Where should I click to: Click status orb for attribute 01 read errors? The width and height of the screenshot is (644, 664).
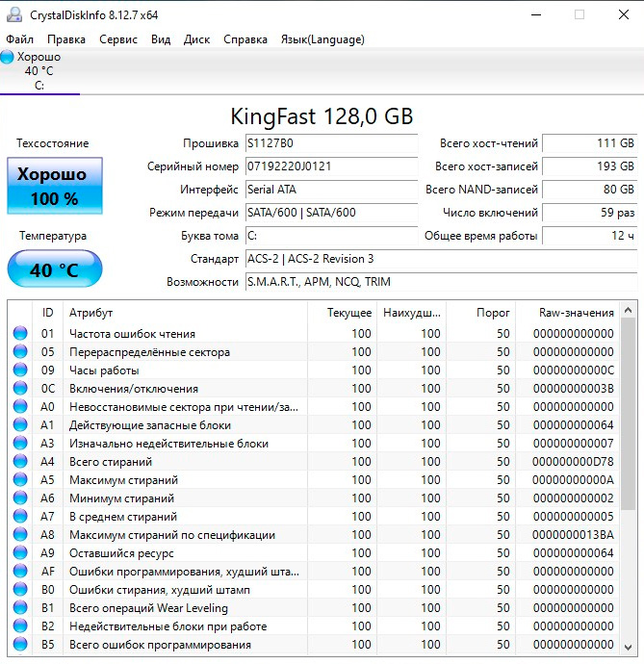20,334
